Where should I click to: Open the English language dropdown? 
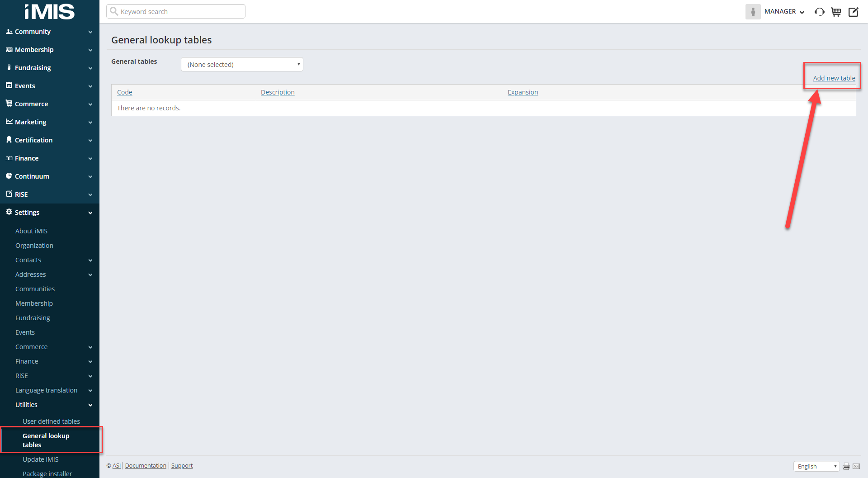(x=816, y=466)
